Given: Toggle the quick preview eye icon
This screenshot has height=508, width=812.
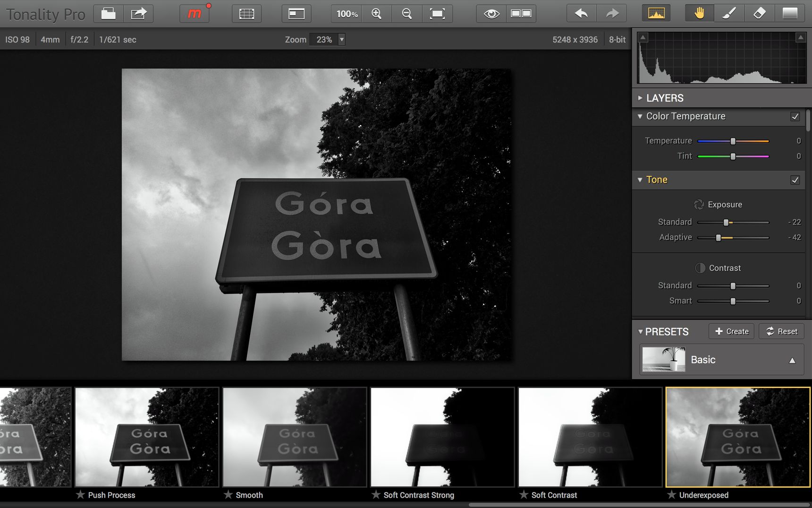Looking at the screenshot, I should 491,14.
